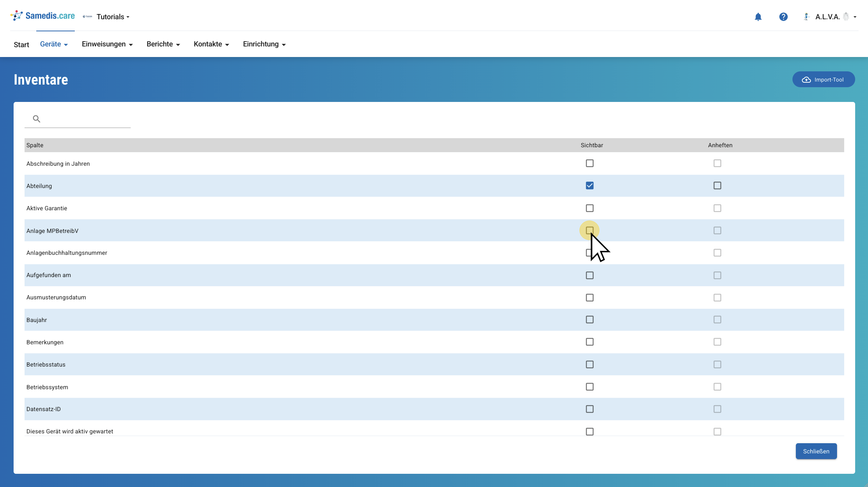Image resolution: width=868 pixels, height=487 pixels.
Task: Click Anheften checkbox for Betriebsstatus
Action: [x=717, y=364]
